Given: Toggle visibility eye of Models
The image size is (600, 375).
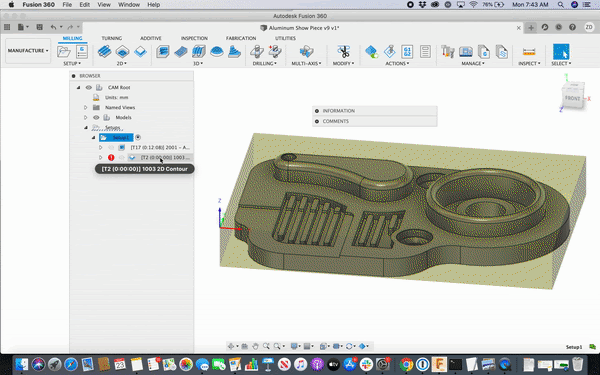Looking at the screenshot, I should [x=96, y=117].
